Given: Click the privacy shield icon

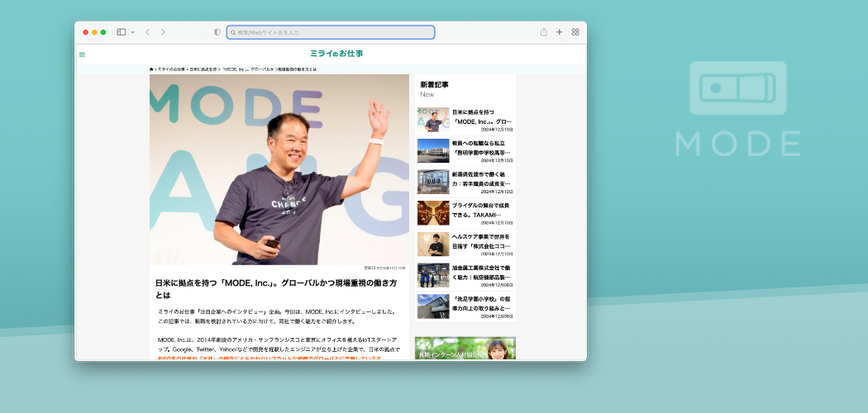Looking at the screenshot, I should (x=217, y=32).
